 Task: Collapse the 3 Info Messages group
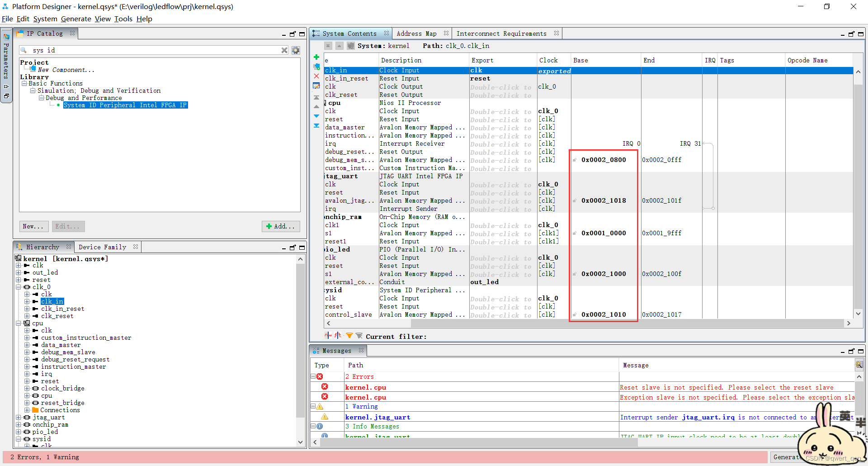tap(313, 426)
